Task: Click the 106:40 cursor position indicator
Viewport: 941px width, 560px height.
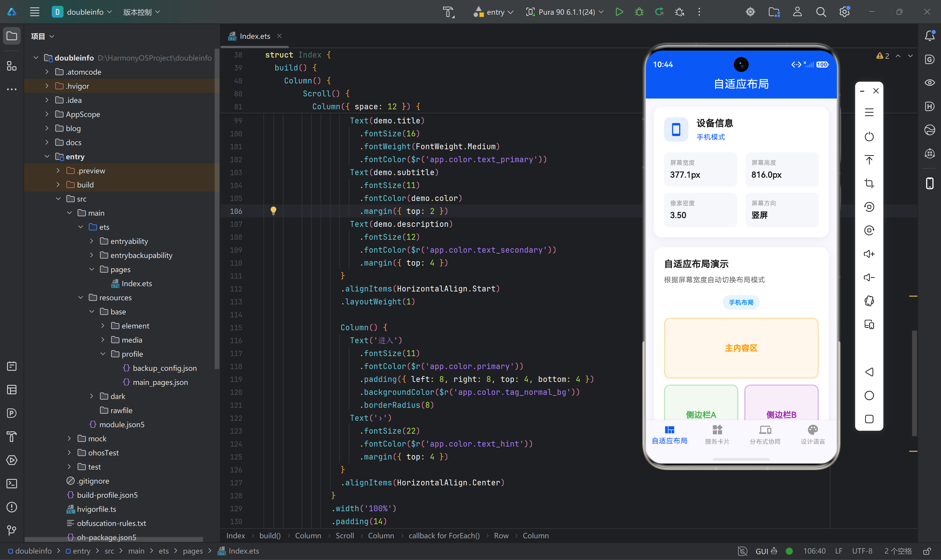Action: pyautogui.click(x=815, y=551)
